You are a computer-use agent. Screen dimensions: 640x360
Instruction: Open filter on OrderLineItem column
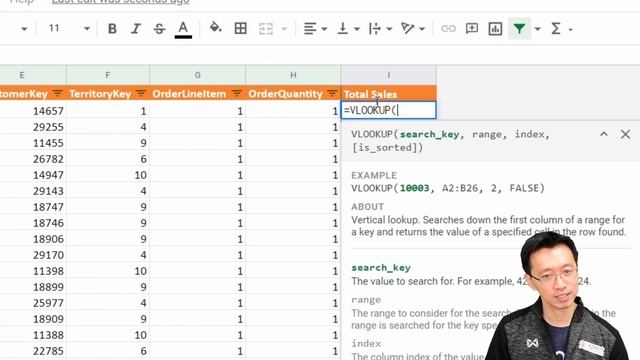click(x=237, y=93)
